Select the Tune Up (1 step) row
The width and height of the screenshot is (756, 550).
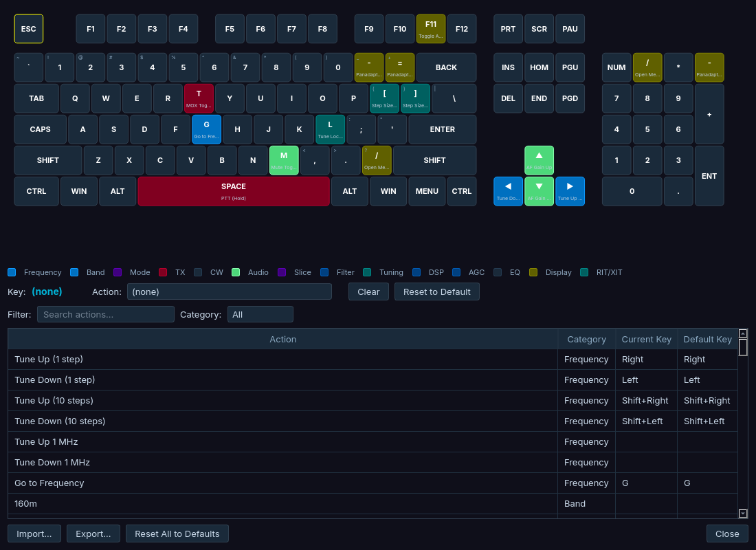point(373,360)
